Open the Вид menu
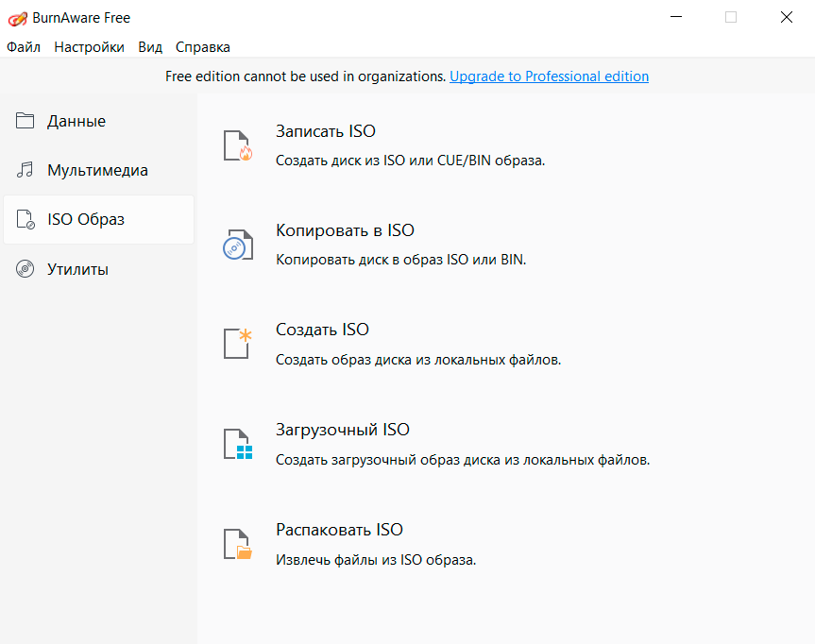Viewport: 815px width, 644px height. (x=150, y=47)
